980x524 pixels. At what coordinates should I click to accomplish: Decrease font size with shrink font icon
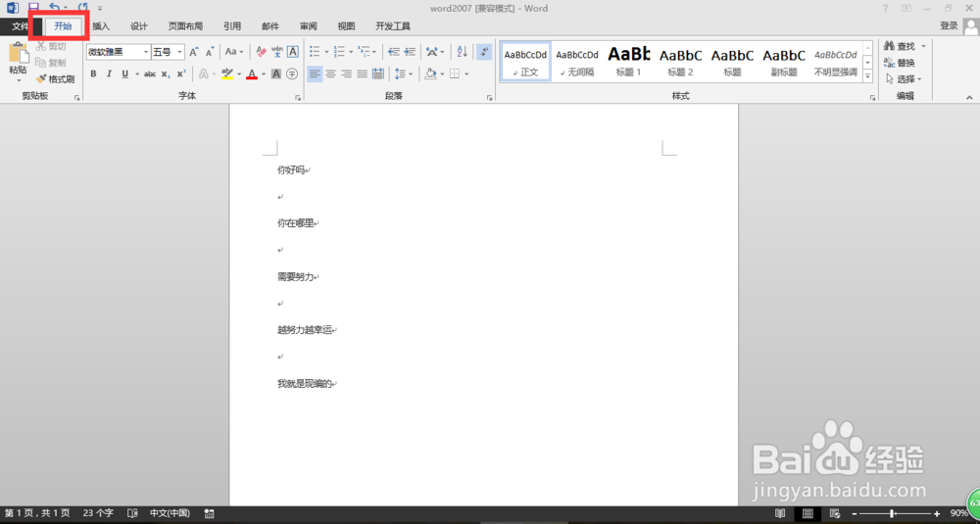(x=210, y=52)
